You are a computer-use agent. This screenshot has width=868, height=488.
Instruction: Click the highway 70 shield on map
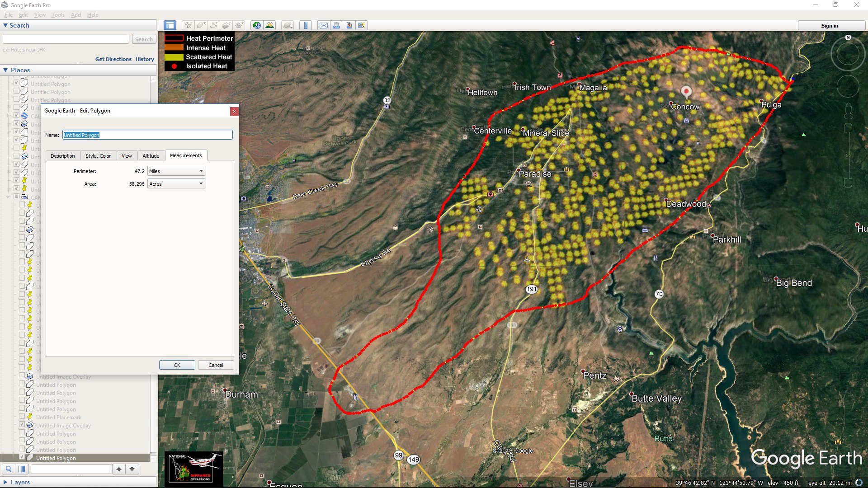659,294
